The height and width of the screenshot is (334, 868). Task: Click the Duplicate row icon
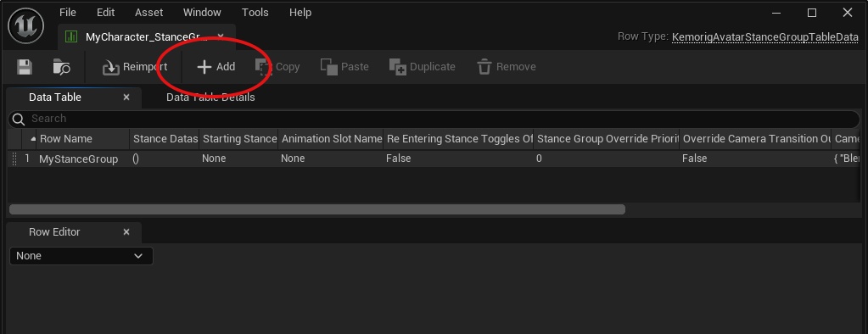click(397, 67)
